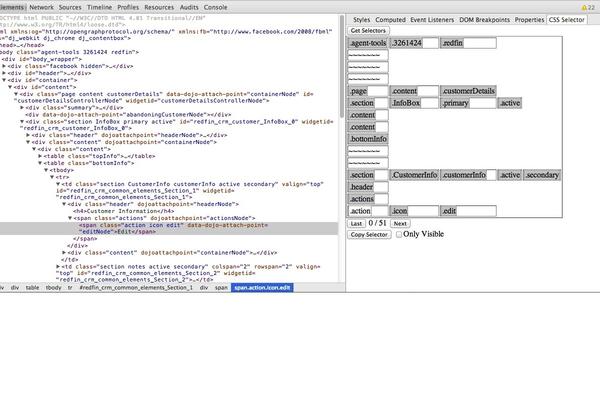Expand the div id header node
600x400 pixels.
click(4, 73)
